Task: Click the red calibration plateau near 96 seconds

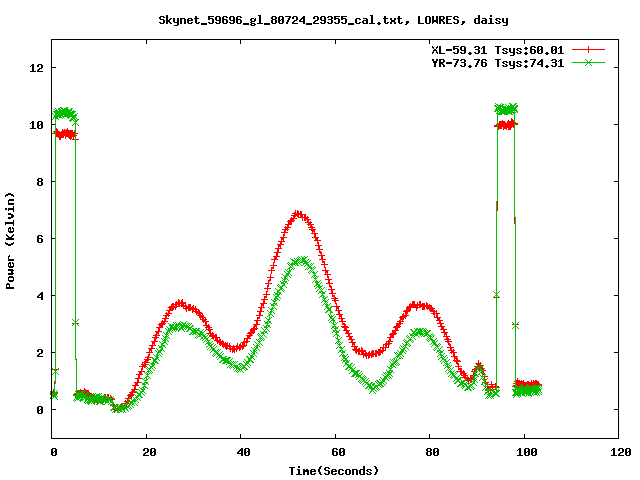Action: [506, 124]
